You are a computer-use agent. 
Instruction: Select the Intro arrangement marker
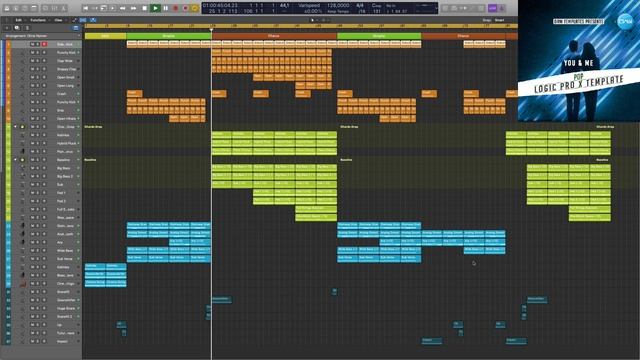105,36
